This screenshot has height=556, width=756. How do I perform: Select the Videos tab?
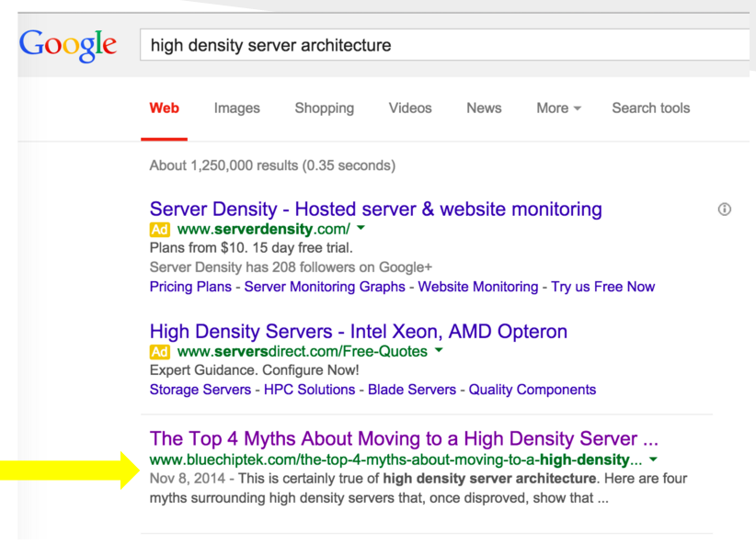pos(410,108)
